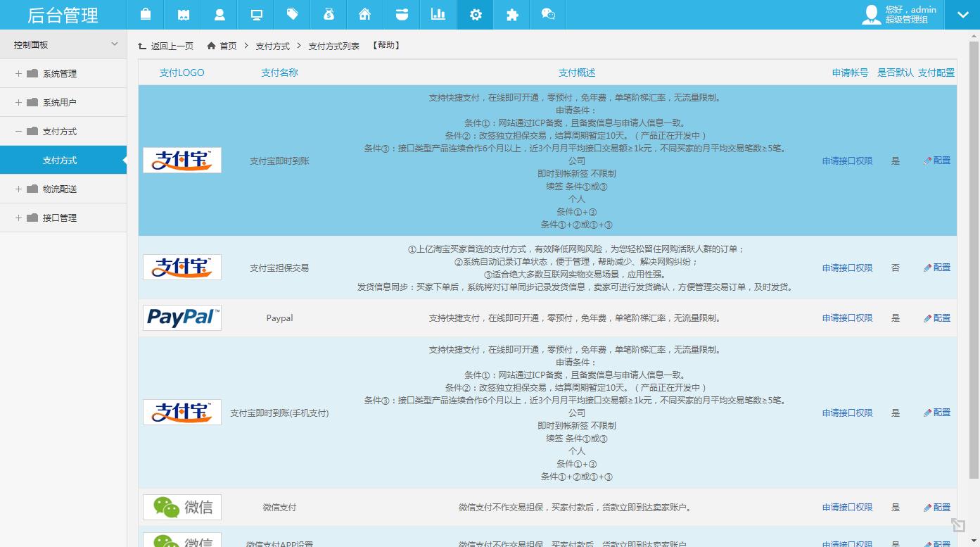Open the gear settings icon in top bar
The height and width of the screenshot is (547, 980).
pos(476,15)
